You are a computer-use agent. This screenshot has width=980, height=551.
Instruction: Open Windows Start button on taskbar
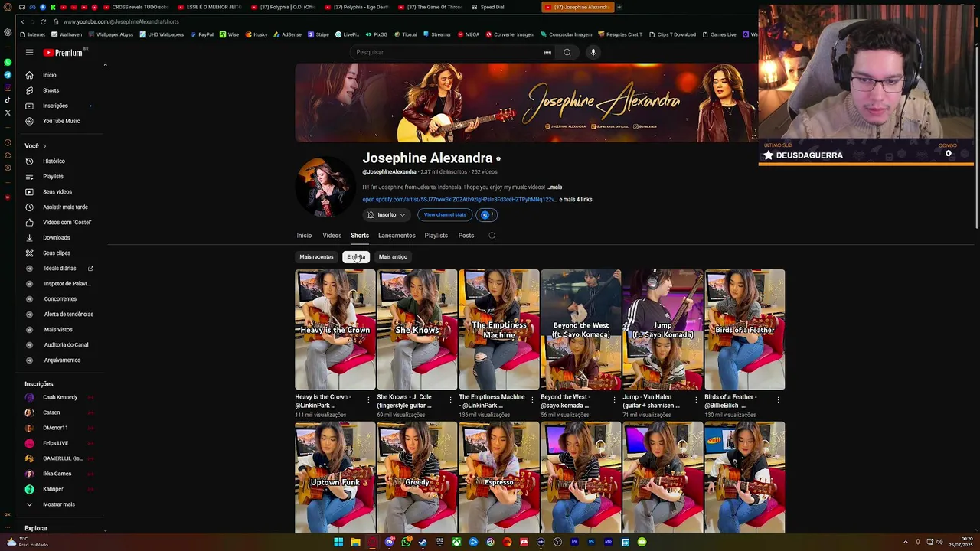(338, 543)
